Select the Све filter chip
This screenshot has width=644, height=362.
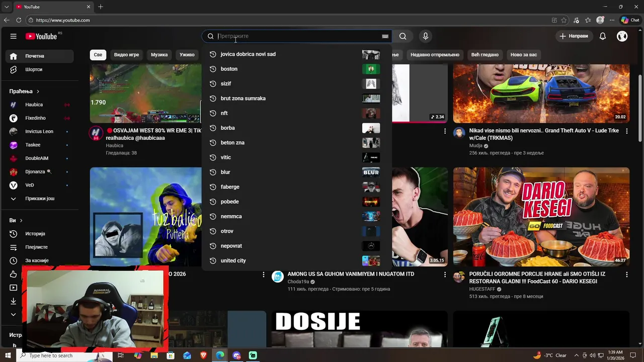click(98, 55)
